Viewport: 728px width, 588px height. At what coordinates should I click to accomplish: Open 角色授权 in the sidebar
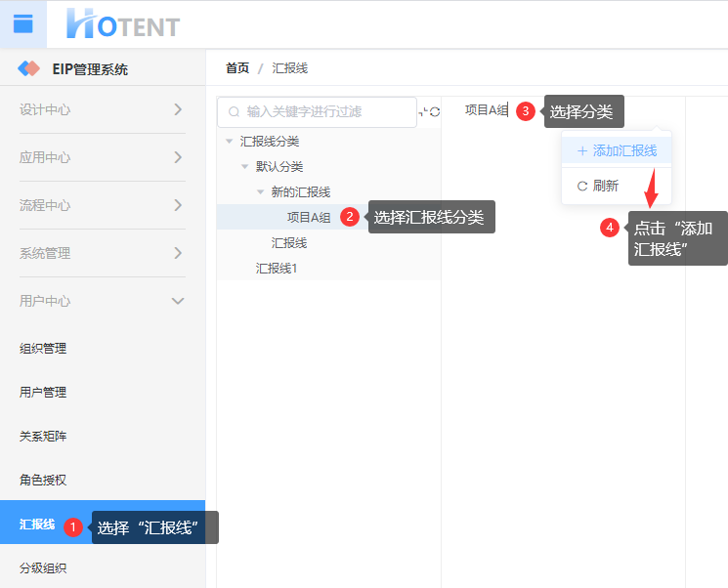[x=43, y=481]
